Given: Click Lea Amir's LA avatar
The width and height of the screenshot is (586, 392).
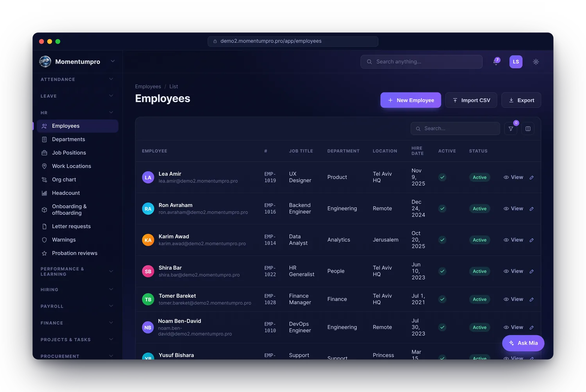Looking at the screenshot, I should (x=148, y=177).
